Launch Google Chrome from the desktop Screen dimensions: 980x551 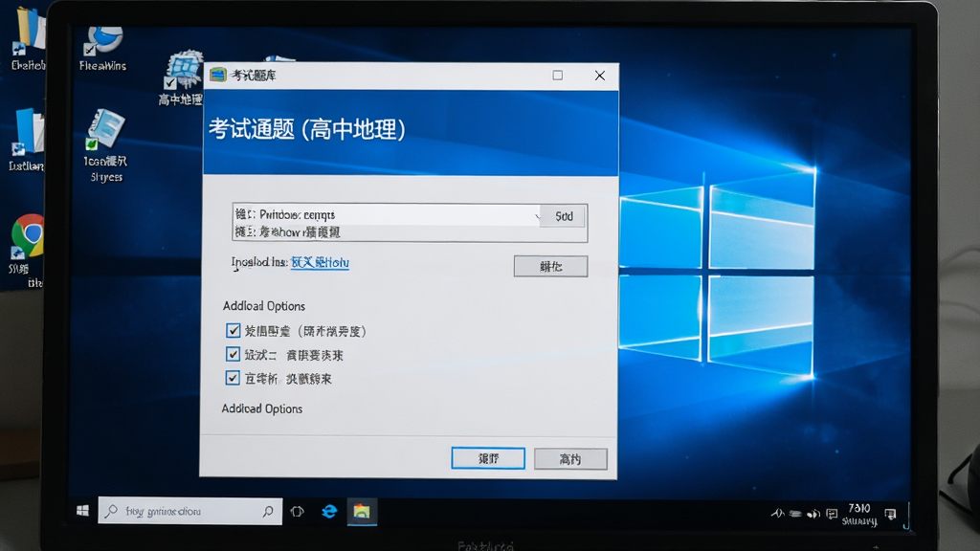click(27, 236)
